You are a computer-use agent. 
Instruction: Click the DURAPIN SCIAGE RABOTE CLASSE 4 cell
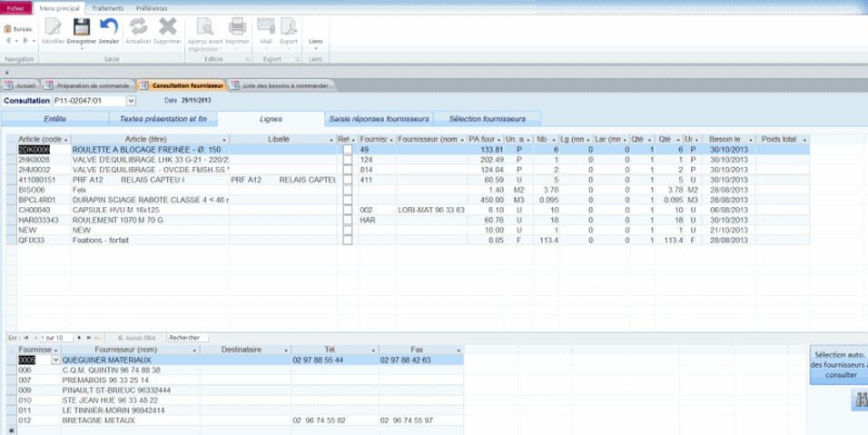click(150, 200)
